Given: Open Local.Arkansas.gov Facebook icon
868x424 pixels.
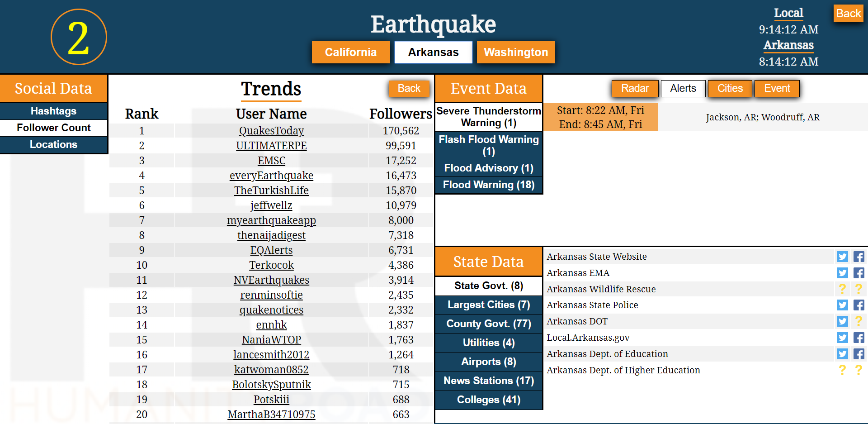Looking at the screenshot, I should (859, 338).
